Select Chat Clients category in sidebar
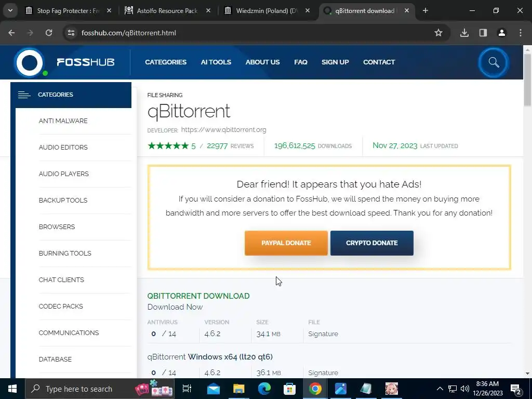Image resolution: width=532 pixels, height=399 pixels. 61,280
